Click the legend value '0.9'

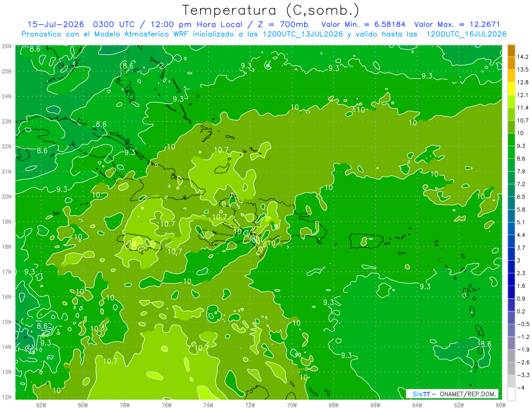[x=521, y=298]
